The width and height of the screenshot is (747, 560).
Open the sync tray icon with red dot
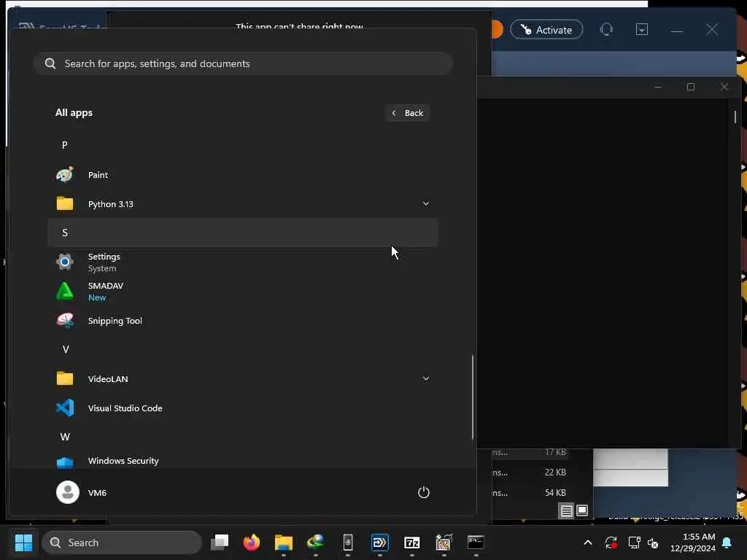click(x=611, y=542)
